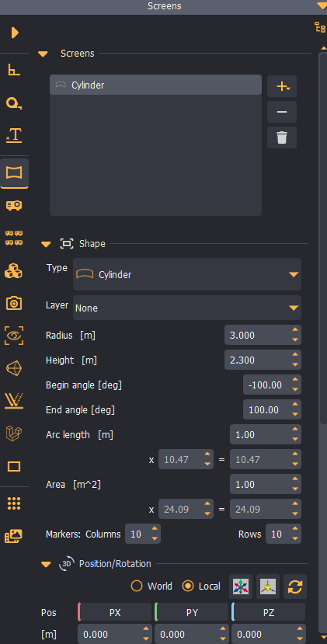Open the projector icon in the sidebar
327x644 pixels.
[x=15, y=205]
